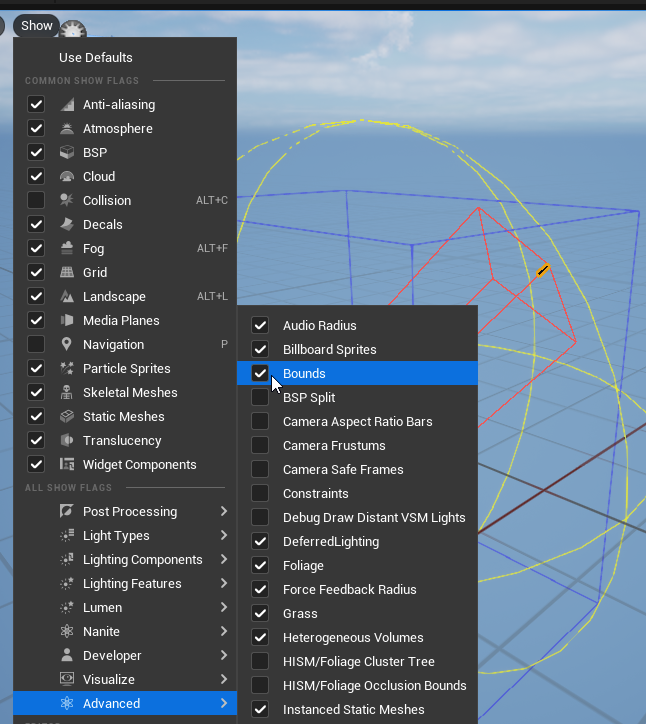Click the orange handle on the red wireframe
This screenshot has height=724, width=646.
(542, 270)
